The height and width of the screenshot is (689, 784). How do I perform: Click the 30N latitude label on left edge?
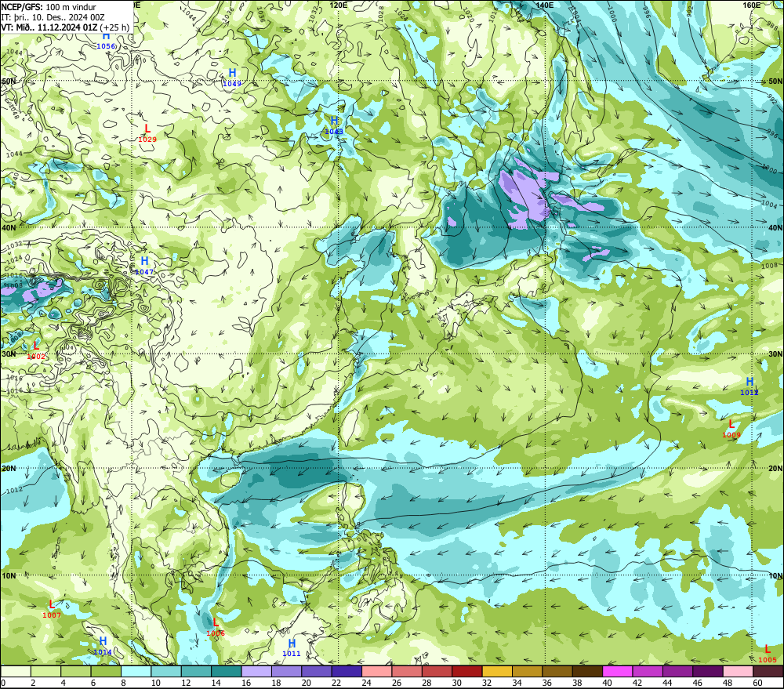point(9,354)
